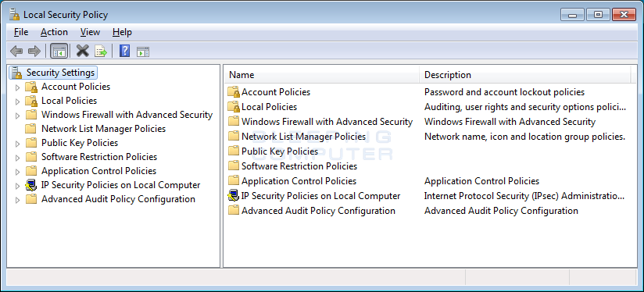Select Public Key Policies label in tree

(x=80, y=143)
